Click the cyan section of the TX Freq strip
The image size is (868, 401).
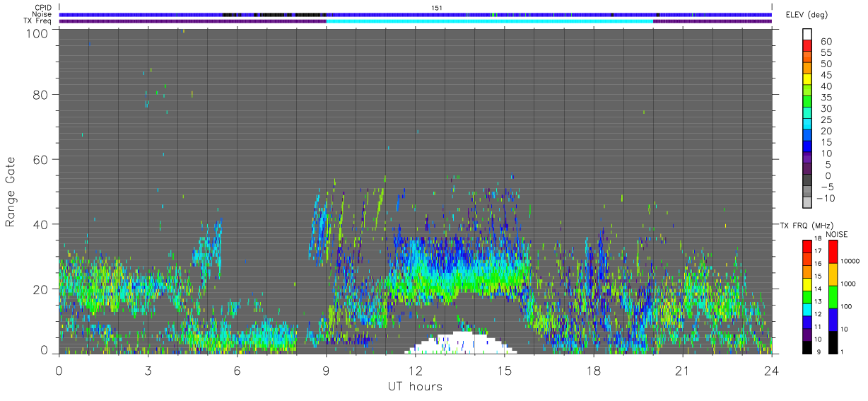click(489, 21)
